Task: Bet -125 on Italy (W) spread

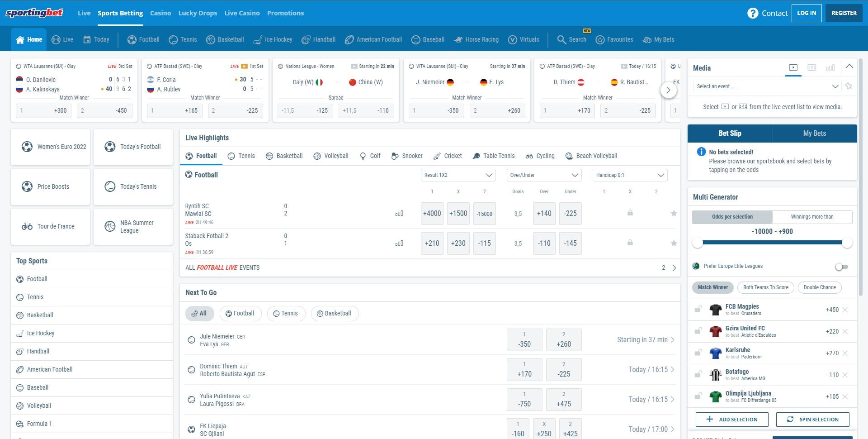Action: (x=306, y=110)
